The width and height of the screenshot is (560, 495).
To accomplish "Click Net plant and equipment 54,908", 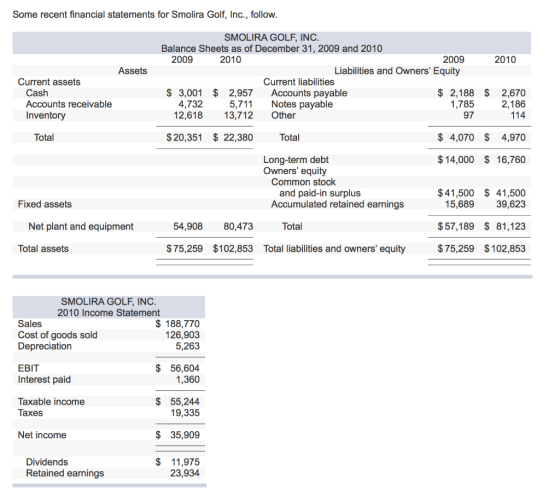I will tap(188, 226).
